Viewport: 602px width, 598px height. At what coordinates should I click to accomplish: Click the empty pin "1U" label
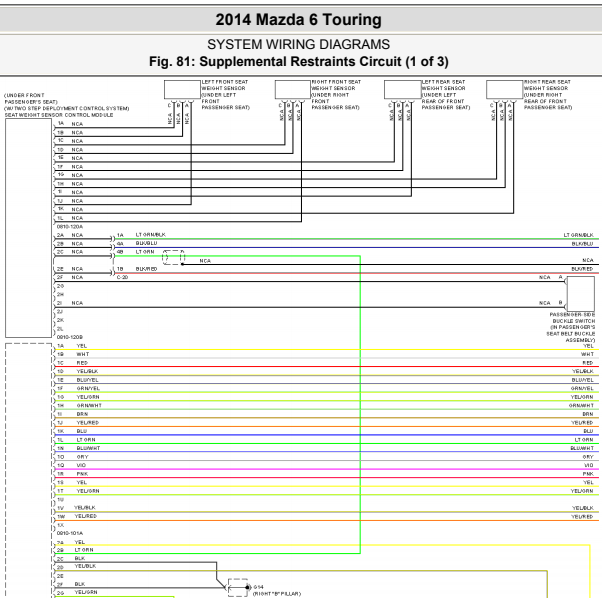coord(60,499)
